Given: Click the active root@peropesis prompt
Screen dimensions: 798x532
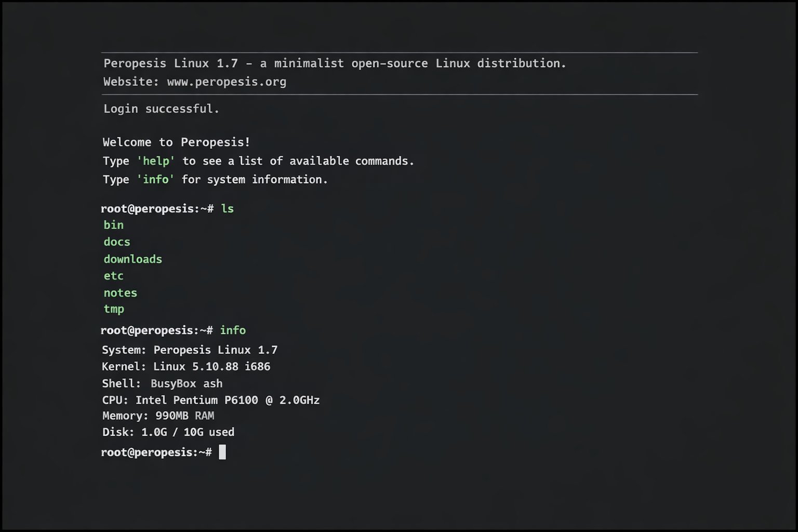Looking at the screenshot, I should [x=155, y=452].
